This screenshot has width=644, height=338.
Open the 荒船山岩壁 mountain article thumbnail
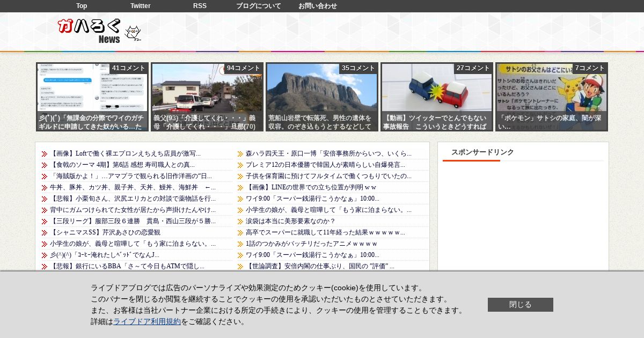coord(322,97)
